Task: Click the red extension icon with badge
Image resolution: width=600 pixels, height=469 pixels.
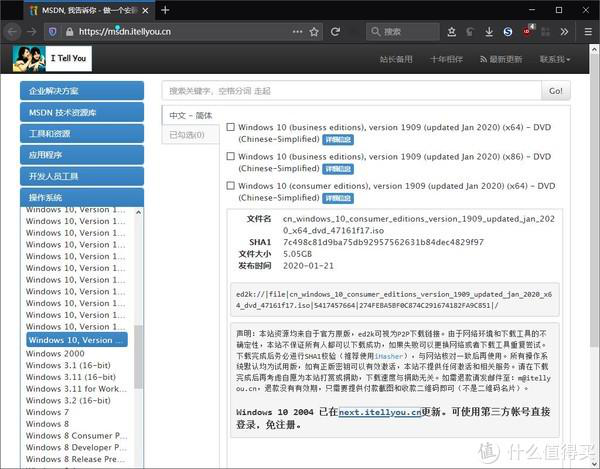Action: pos(527,31)
